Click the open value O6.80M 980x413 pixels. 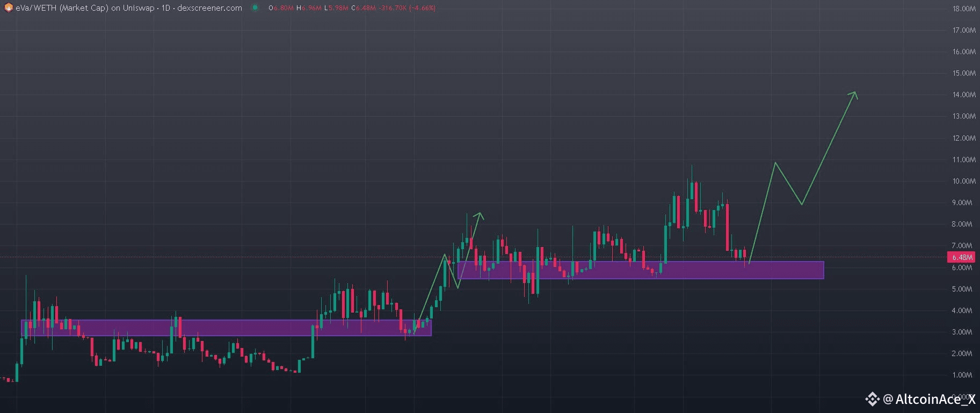click(x=281, y=8)
